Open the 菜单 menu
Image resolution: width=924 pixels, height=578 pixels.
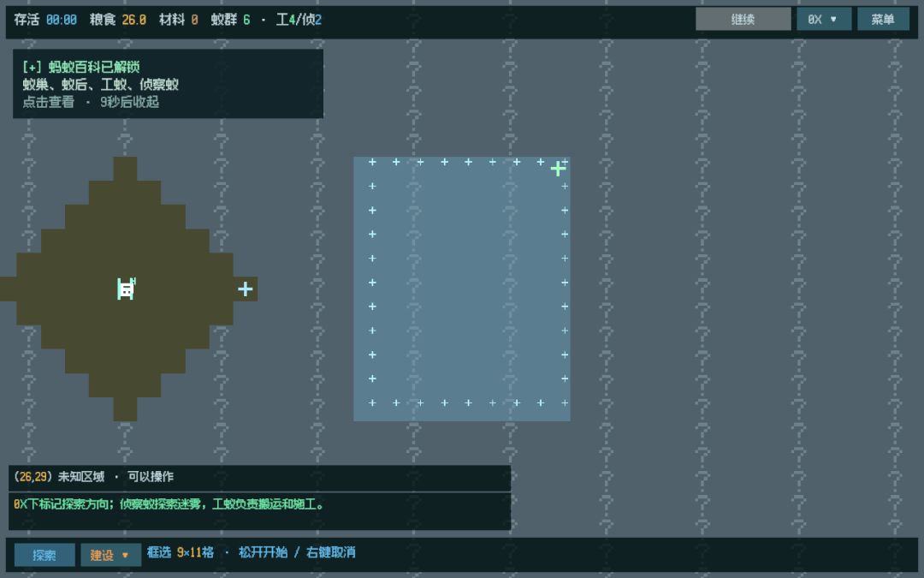point(883,20)
